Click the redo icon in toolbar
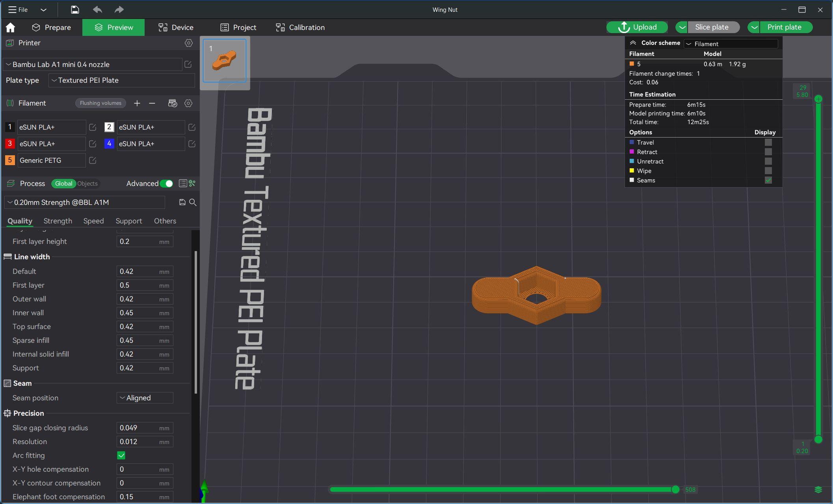The image size is (833, 504). coord(119,9)
